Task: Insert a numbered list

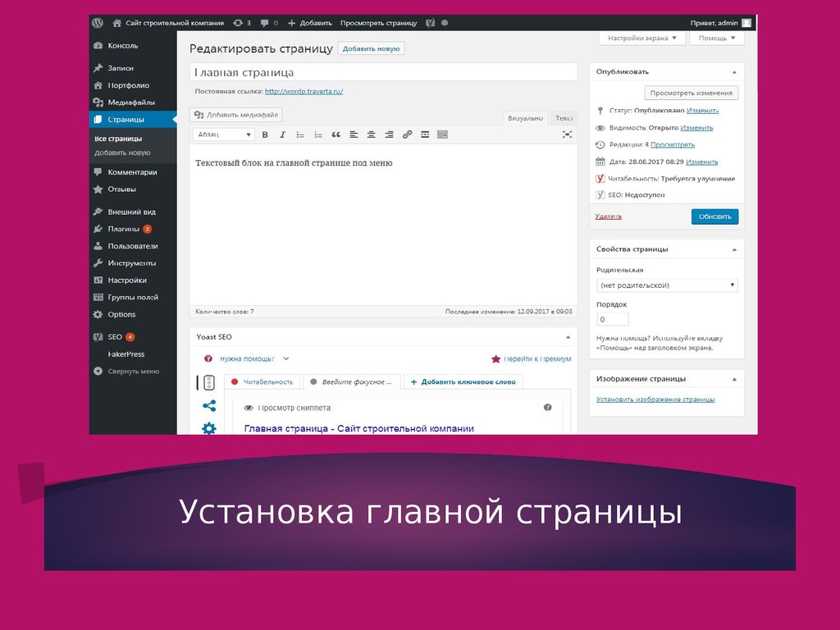Action: coord(318,135)
